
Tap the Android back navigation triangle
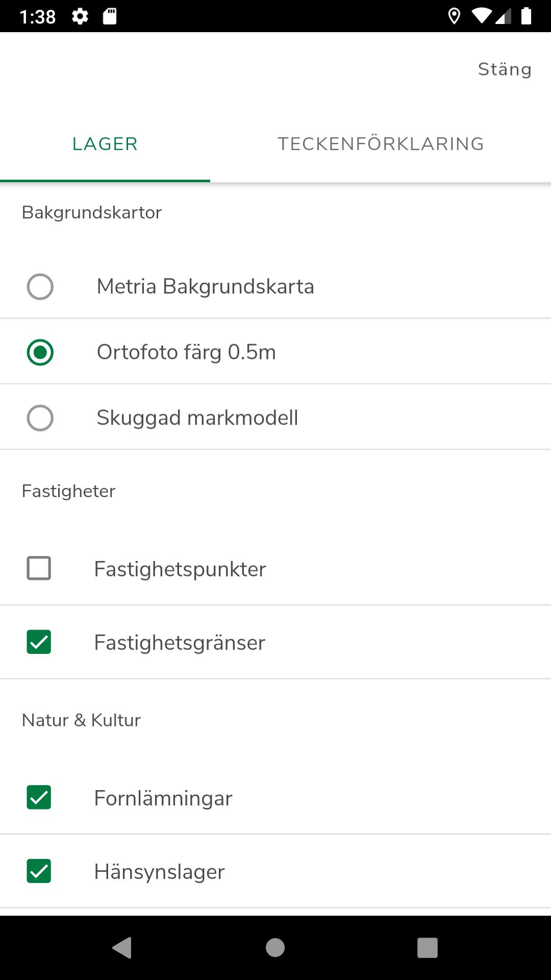point(122,948)
